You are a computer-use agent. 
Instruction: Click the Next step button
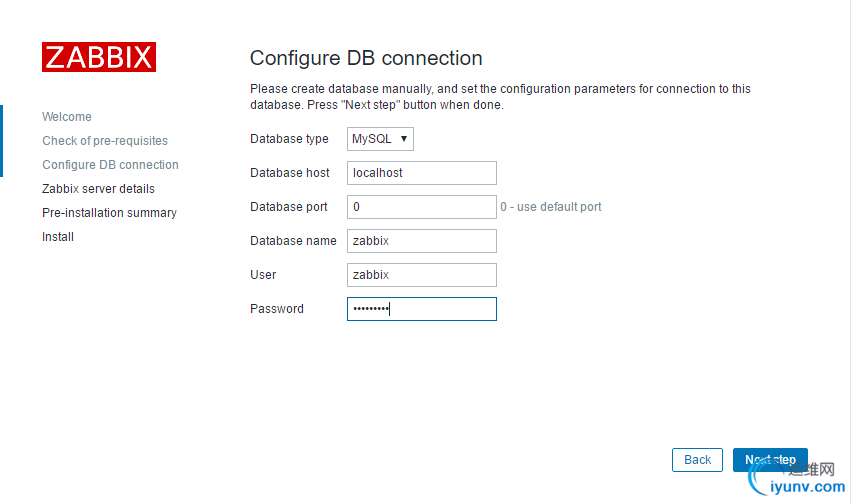pos(769,460)
